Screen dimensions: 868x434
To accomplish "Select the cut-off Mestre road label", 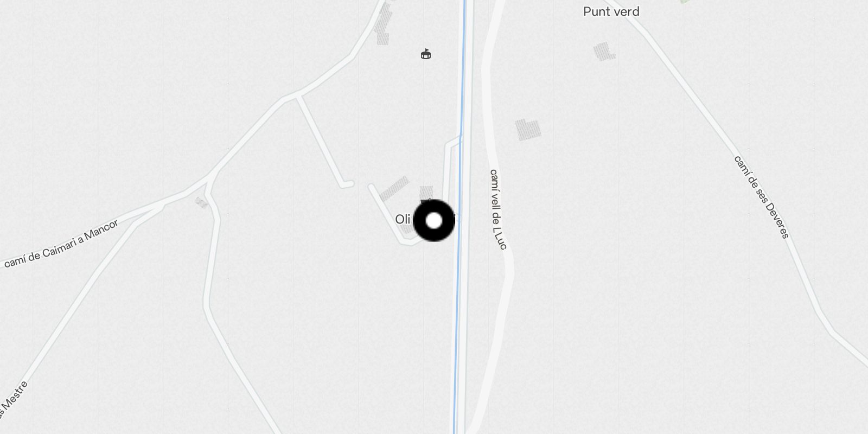I will [x=12, y=400].
